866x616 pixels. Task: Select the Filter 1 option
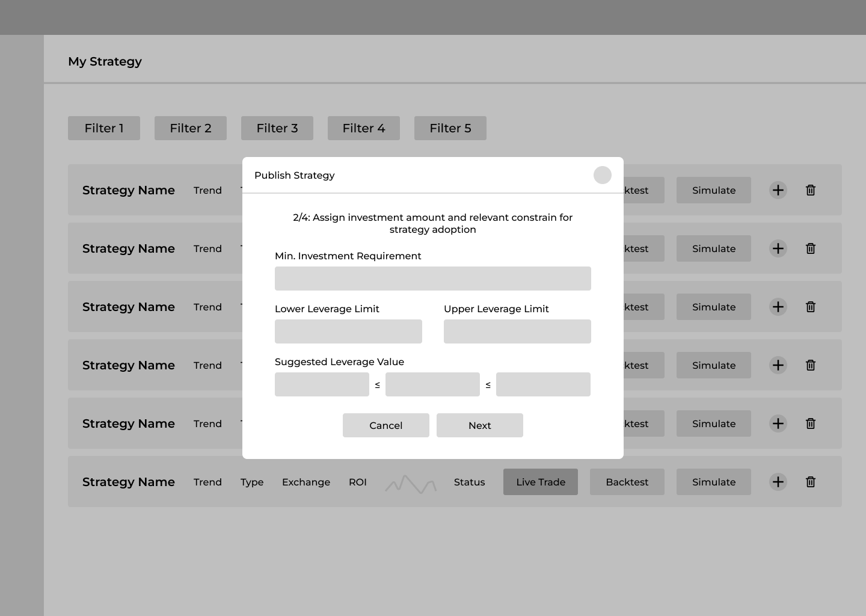click(104, 128)
